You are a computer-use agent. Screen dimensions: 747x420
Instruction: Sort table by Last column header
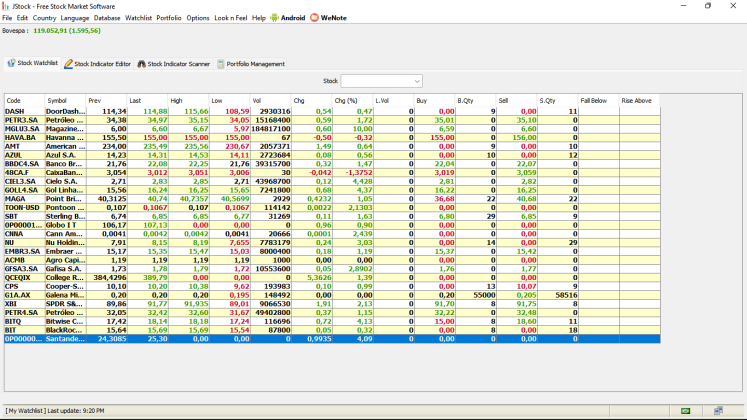tap(148, 100)
